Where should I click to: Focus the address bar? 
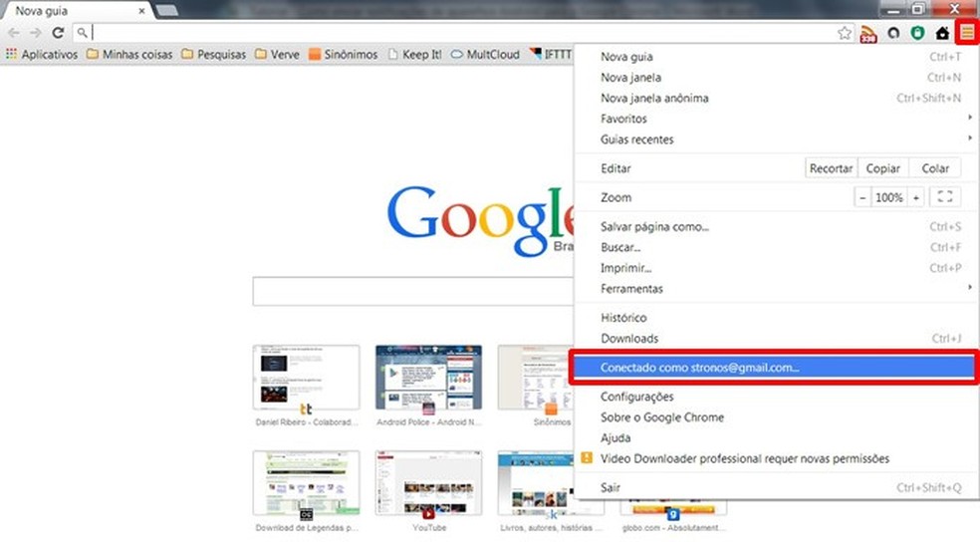pyautogui.click(x=462, y=33)
